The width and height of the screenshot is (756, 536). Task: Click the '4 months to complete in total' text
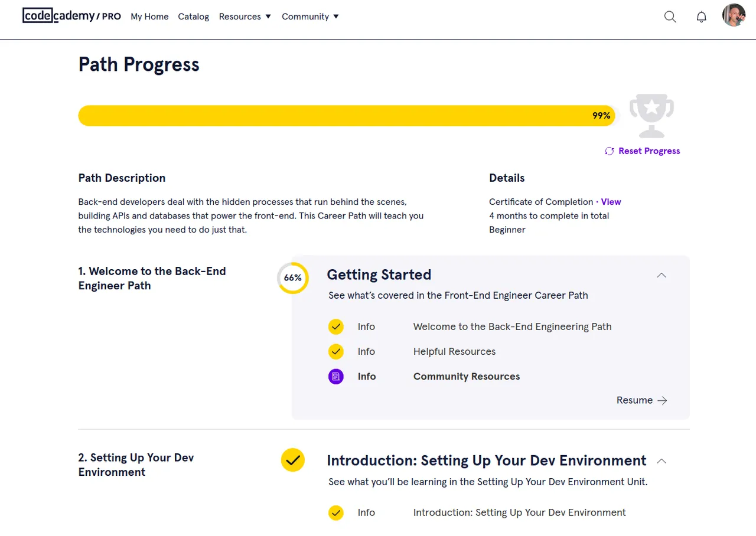point(549,215)
